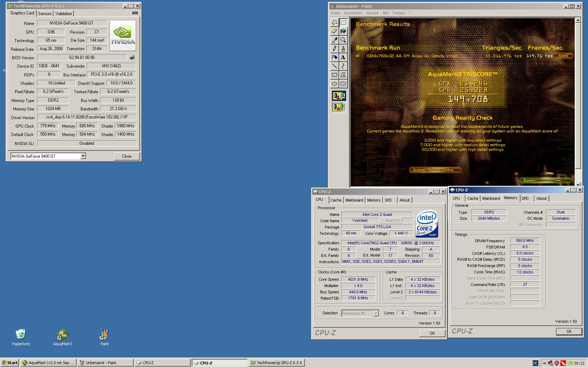Click the red security shield tray icon
Viewport: 588px width, 368px height.
click(x=556, y=363)
